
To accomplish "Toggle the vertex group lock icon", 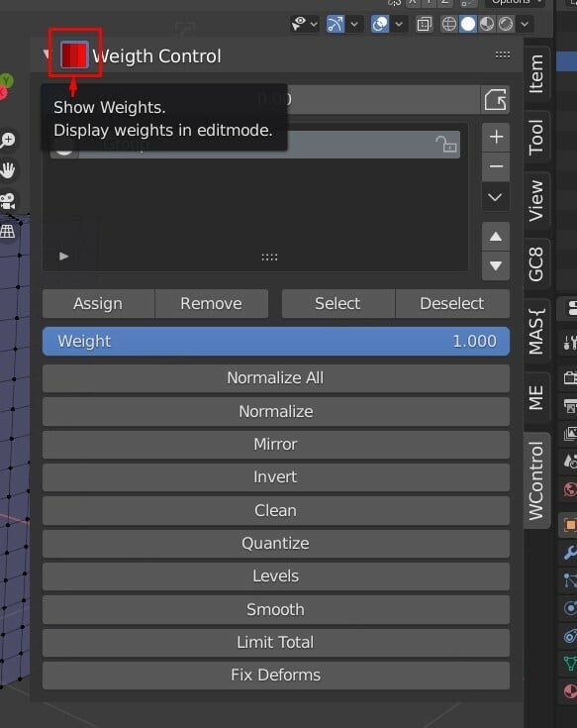I will pyautogui.click(x=446, y=145).
